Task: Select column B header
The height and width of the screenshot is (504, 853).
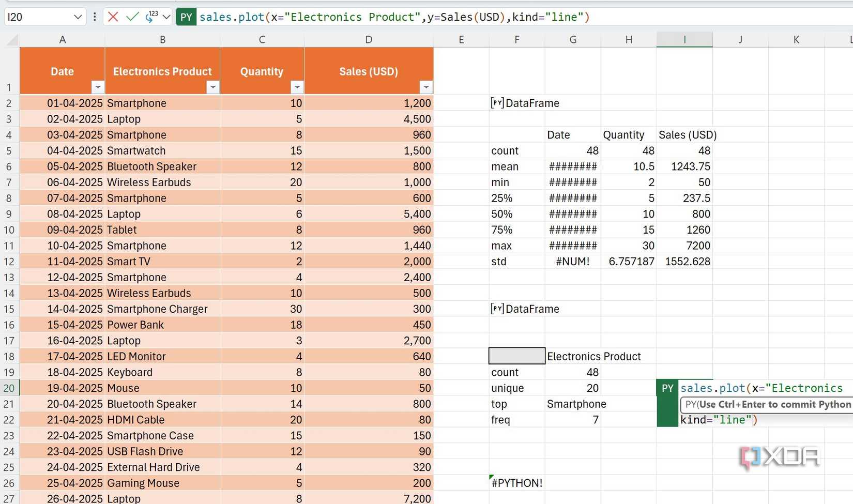Action: [x=162, y=40]
